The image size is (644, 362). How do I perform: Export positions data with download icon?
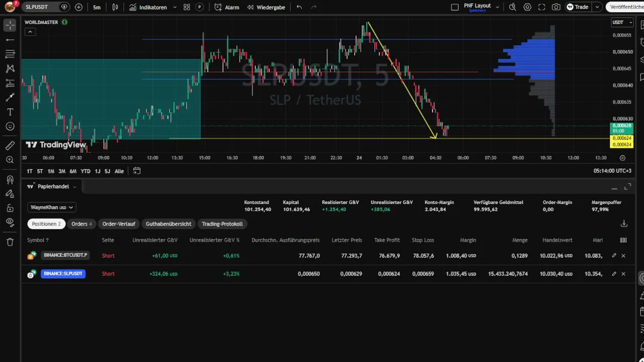click(624, 223)
